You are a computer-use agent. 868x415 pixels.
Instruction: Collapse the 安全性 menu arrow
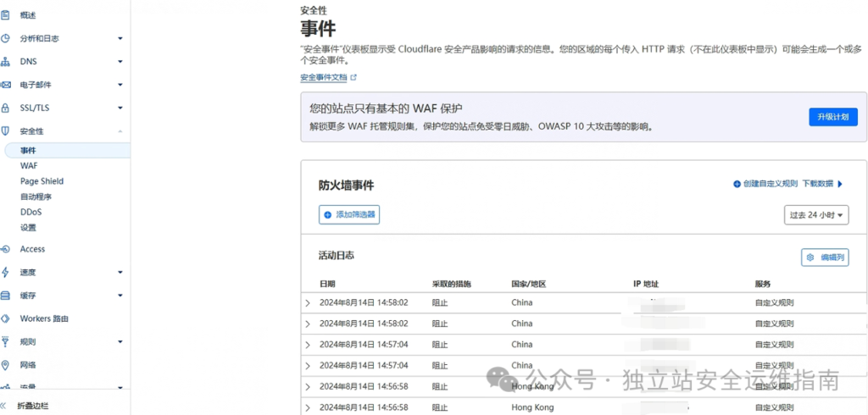tap(120, 131)
